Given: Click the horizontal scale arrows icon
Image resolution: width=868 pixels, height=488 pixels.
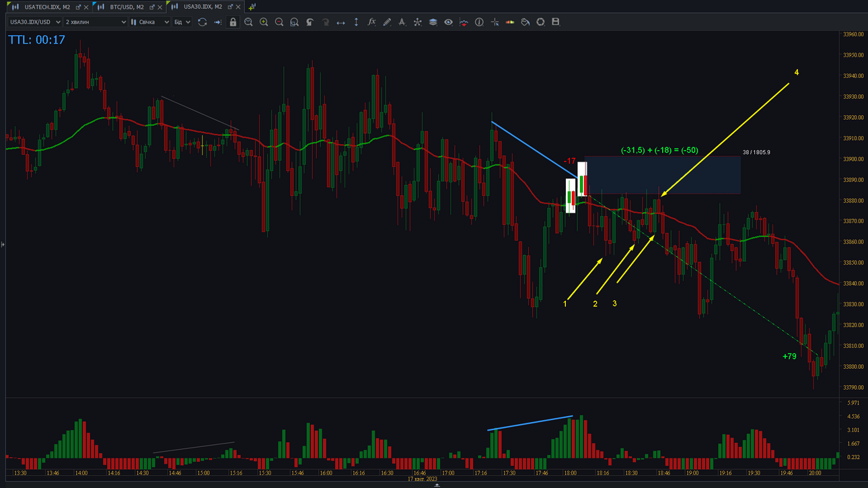Looking at the screenshot, I should tap(340, 22).
